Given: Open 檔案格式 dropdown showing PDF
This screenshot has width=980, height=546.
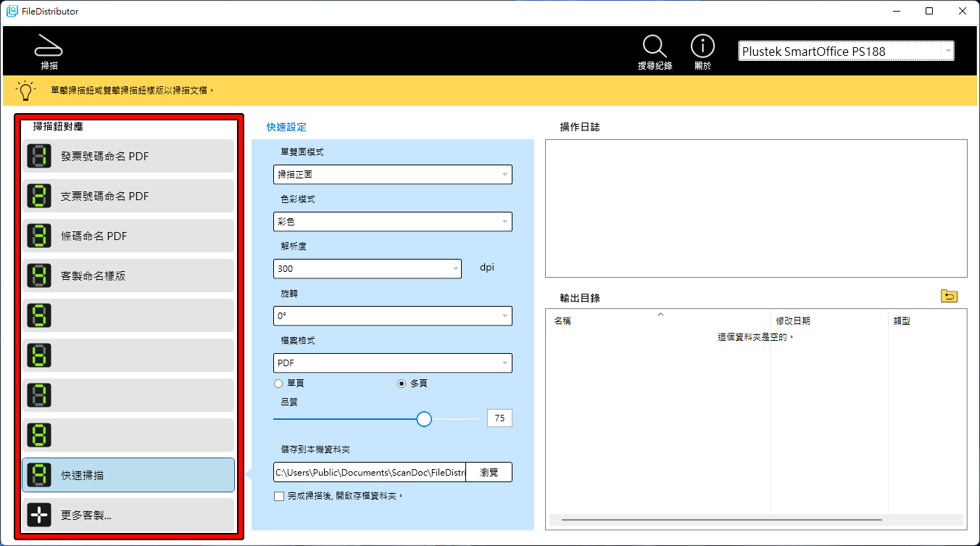Looking at the screenshot, I should 393,363.
